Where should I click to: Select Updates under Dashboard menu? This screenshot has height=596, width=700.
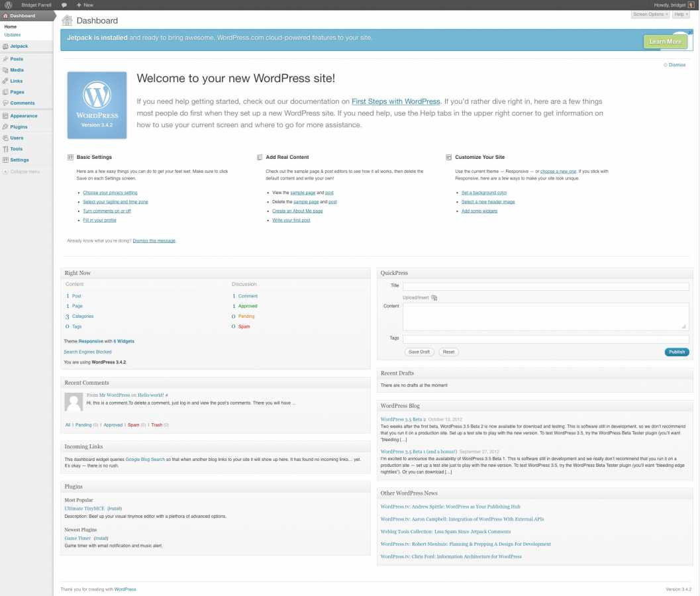click(12, 35)
